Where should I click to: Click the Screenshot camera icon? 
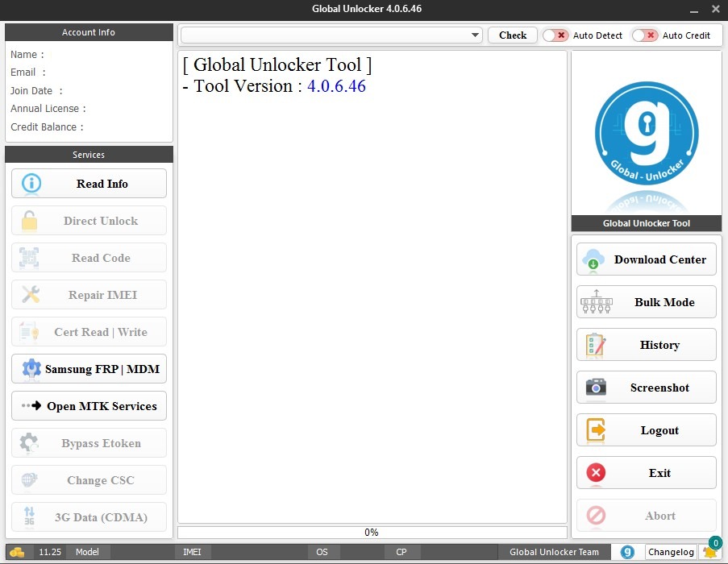point(596,388)
